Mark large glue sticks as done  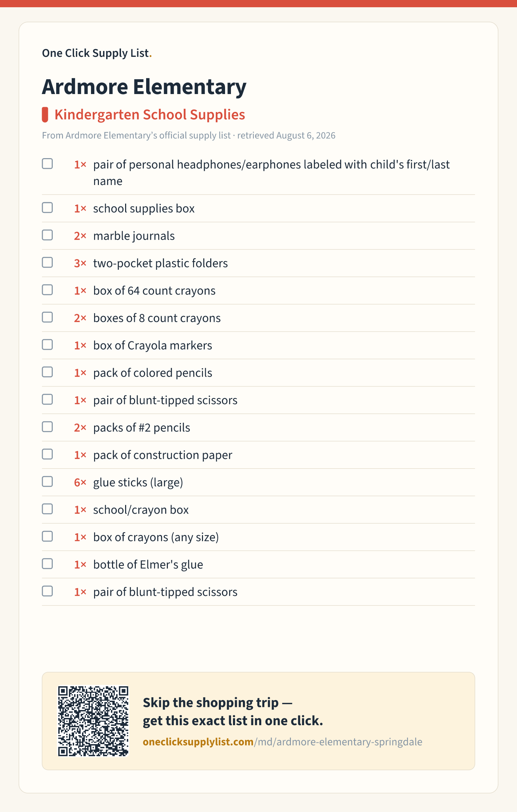47,482
